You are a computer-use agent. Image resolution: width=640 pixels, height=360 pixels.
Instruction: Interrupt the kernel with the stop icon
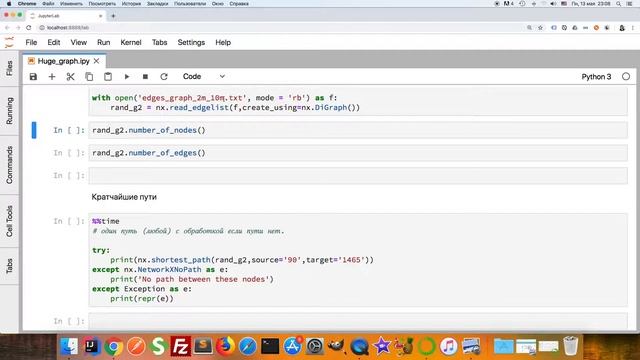pos(145,77)
